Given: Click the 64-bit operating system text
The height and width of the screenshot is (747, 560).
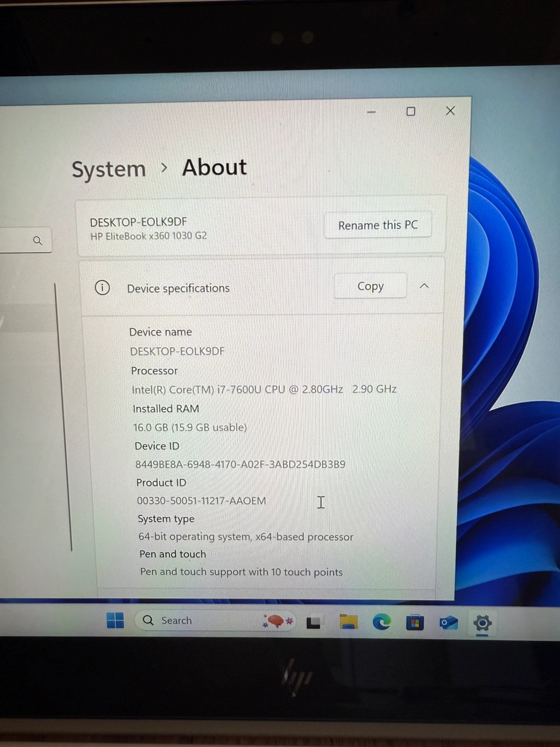Looking at the screenshot, I should coord(246,536).
